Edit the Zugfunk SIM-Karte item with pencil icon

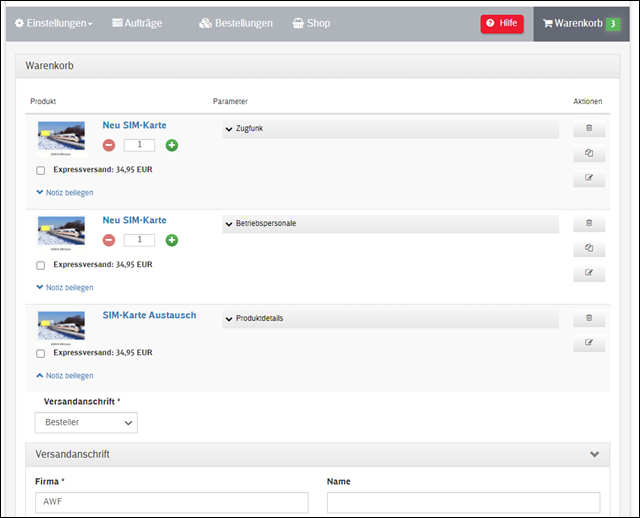pos(589,178)
